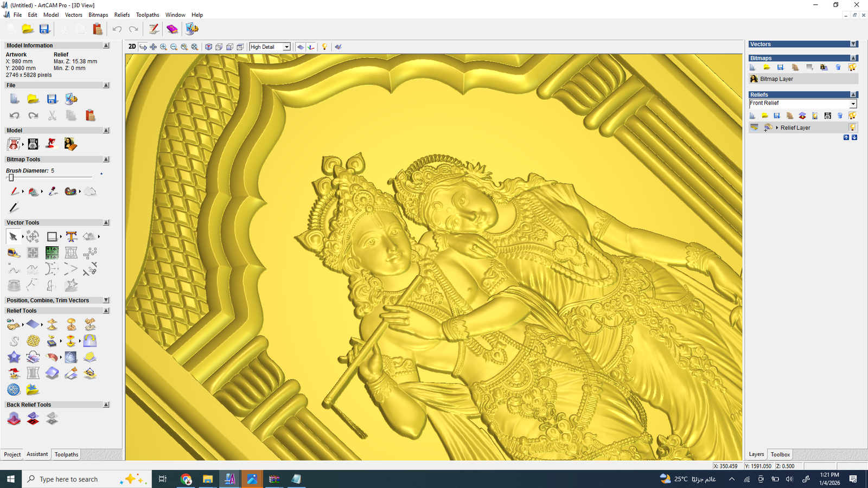The width and height of the screenshot is (868, 488).
Task: Click the Create Vector Text tool
Action: click(71, 236)
